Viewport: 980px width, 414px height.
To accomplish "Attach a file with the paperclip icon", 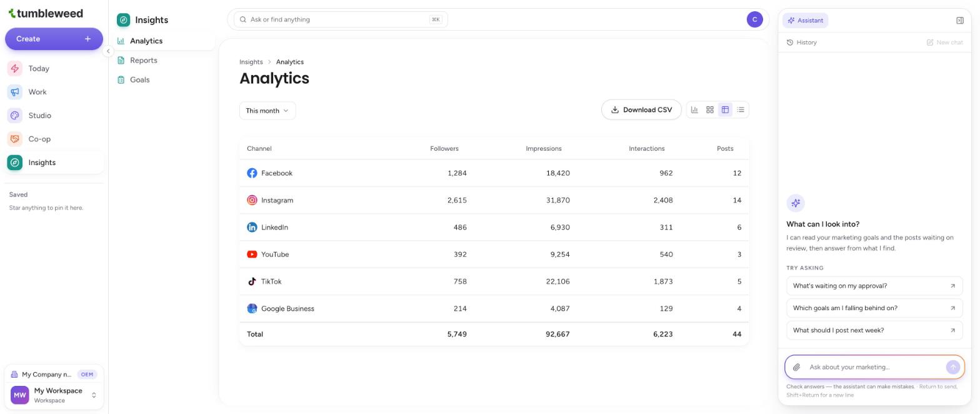I will click(x=796, y=367).
